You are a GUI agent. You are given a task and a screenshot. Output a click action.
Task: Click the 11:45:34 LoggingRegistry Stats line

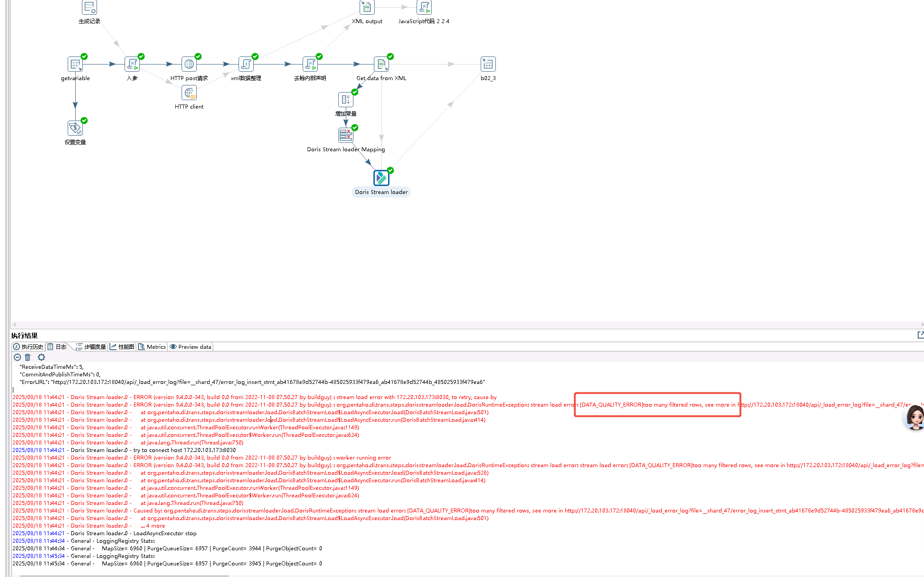coord(84,556)
